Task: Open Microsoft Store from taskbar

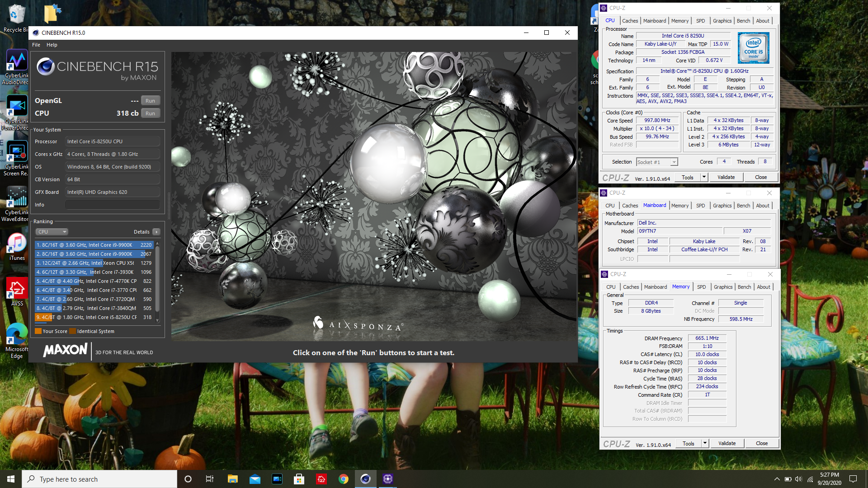Action: pos(299,479)
